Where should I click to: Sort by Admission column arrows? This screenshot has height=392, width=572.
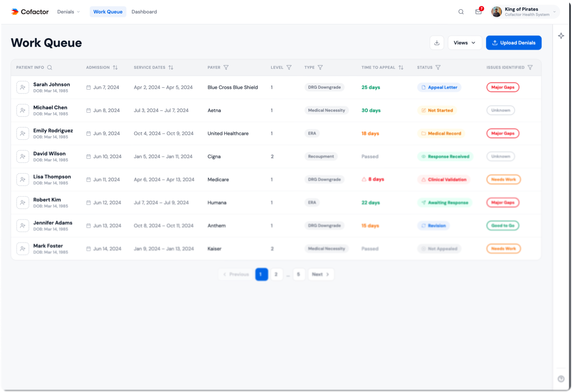click(x=115, y=67)
